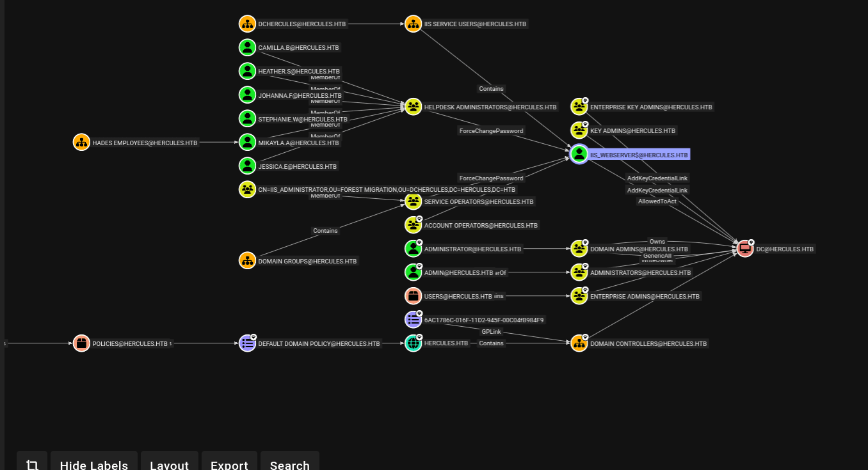Click the ADMINISTRATOR user node icon
Screen dimensions: 868x470
(413, 249)
